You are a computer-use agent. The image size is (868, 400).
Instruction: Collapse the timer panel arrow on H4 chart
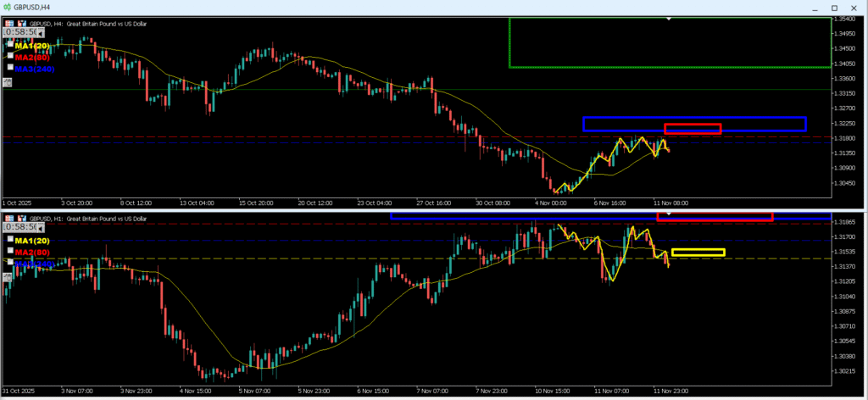coord(41,33)
